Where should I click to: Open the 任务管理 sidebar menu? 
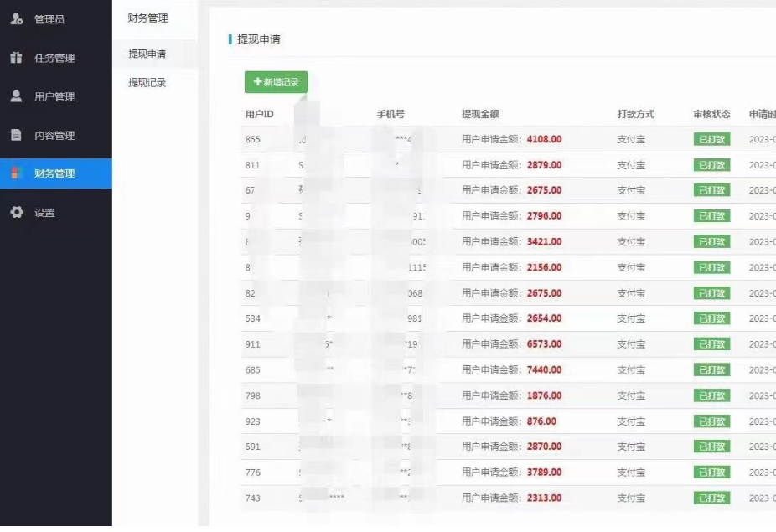click(x=54, y=58)
